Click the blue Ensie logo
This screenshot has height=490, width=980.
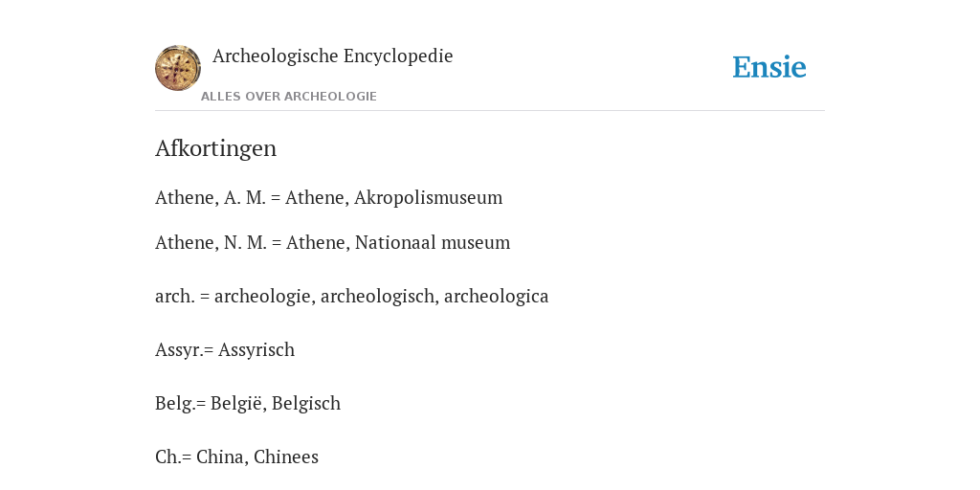point(769,67)
